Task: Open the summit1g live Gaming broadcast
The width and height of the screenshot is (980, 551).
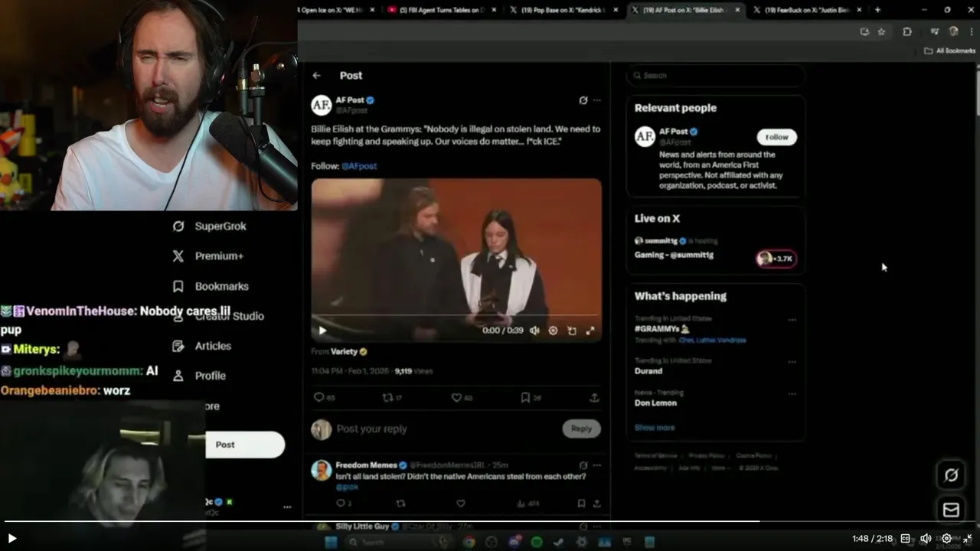Action: tap(674, 255)
